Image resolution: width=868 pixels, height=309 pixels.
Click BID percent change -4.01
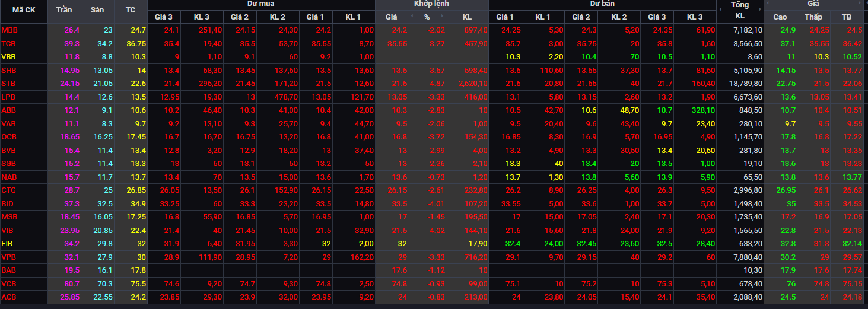coord(437,203)
